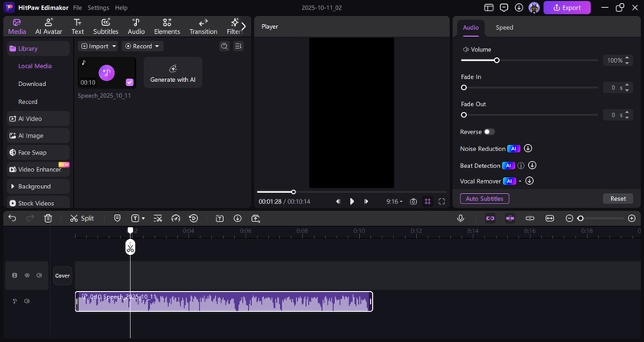
Task: Open the Transition tab
Action: (x=203, y=27)
